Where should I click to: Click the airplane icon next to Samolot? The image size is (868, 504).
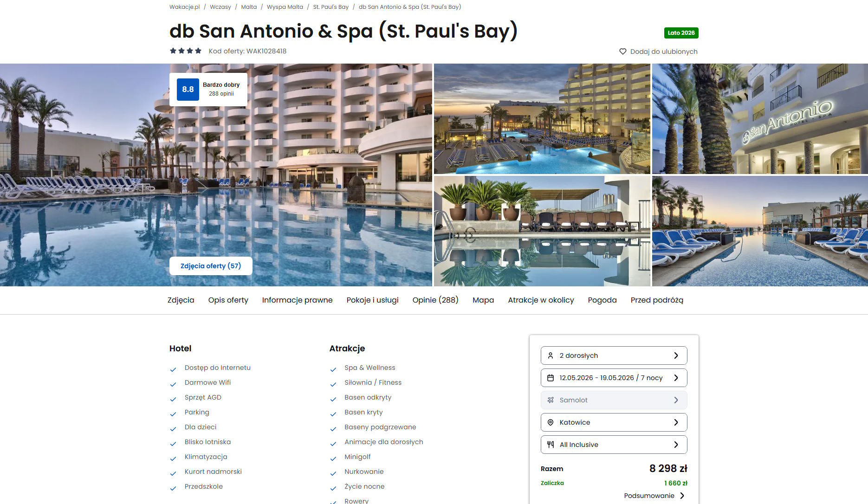pos(551,400)
